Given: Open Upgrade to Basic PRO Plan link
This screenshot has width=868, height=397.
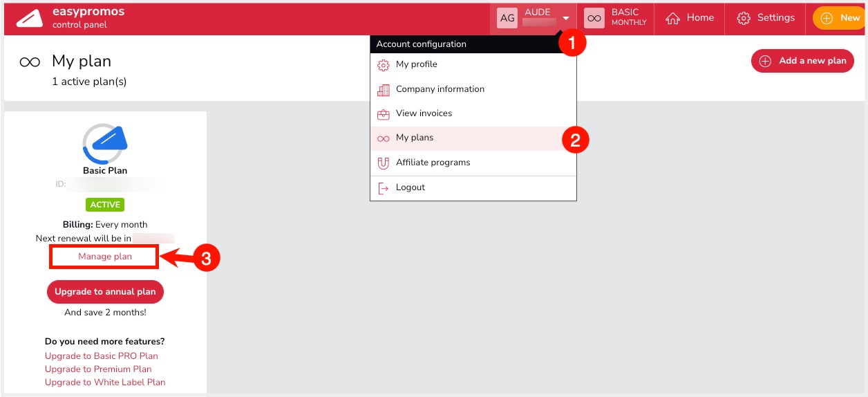Looking at the screenshot, I should pos(102,356).
